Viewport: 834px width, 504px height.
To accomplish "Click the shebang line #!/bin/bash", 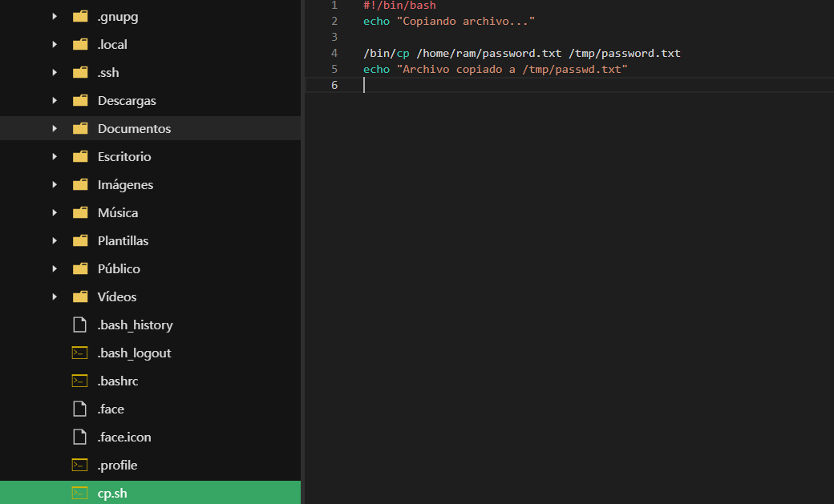I will pyautogui.click(x=399, y=6).
